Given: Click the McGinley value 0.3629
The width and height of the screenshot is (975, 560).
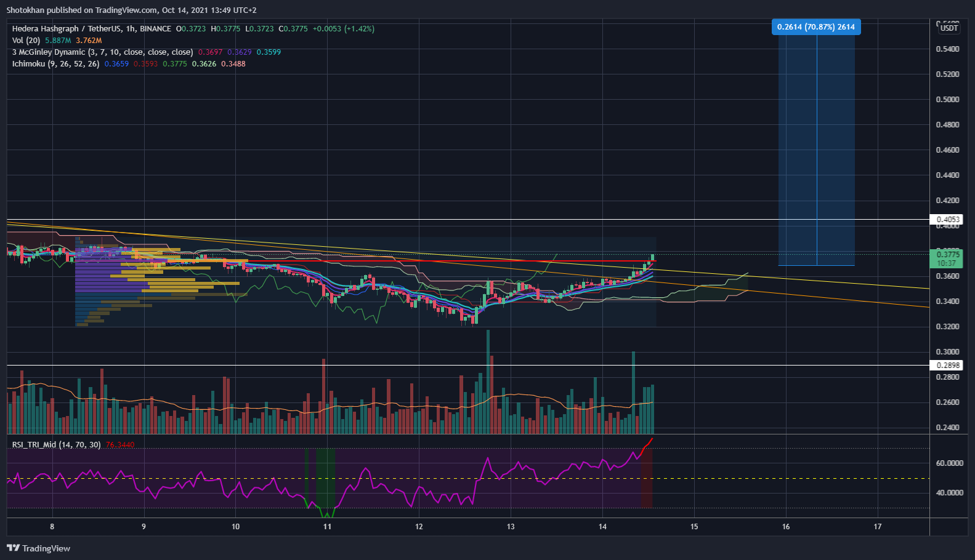Looking at the screenshot, I should (239, 52).
